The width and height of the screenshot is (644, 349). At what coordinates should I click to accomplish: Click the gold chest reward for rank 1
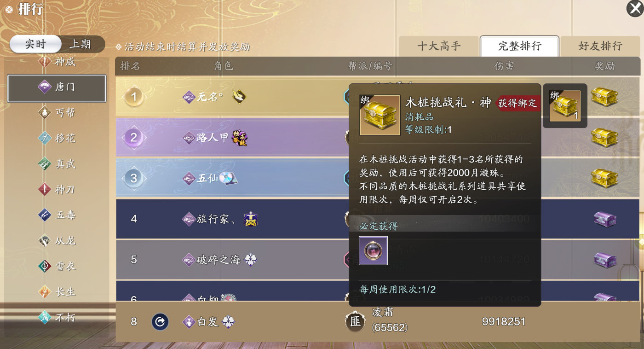(604, 97)
